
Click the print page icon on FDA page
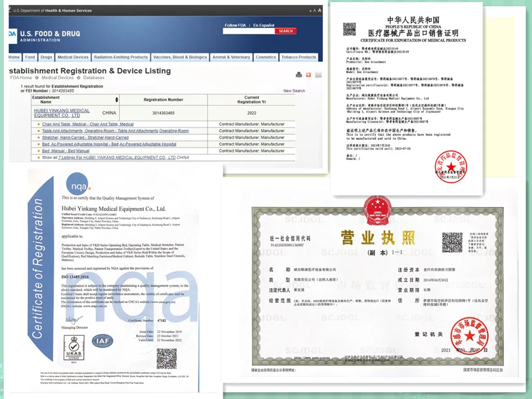coord(299,75)
